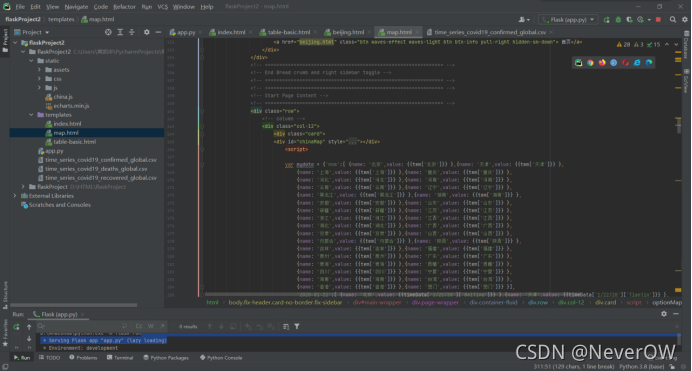Click Run console vertical scrollbar
The width and height of the screenshot is (692, 371).
tap(678, 340)
